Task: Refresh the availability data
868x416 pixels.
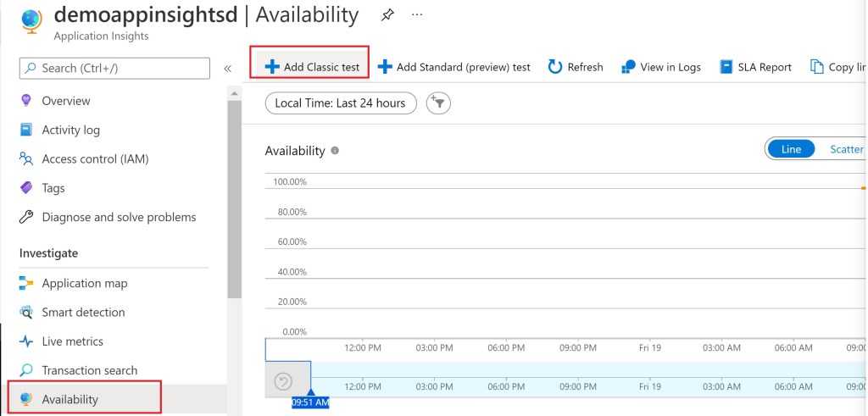Action: click(x=576, y=67)
